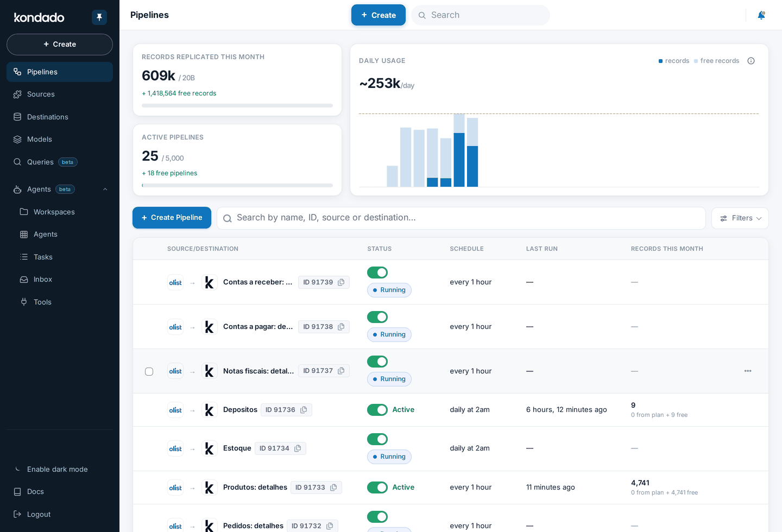Click the daily usage info icon
782x532 pixels.
[751, 61]
